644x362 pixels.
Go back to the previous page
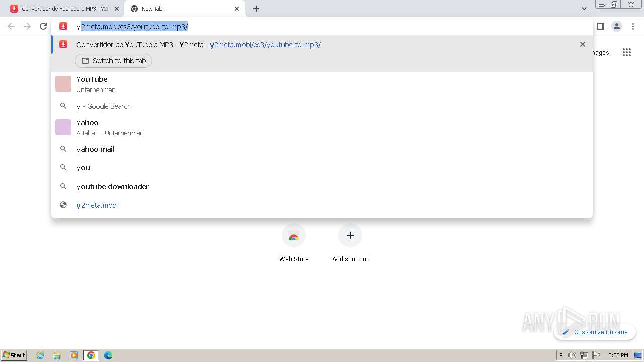11,26
